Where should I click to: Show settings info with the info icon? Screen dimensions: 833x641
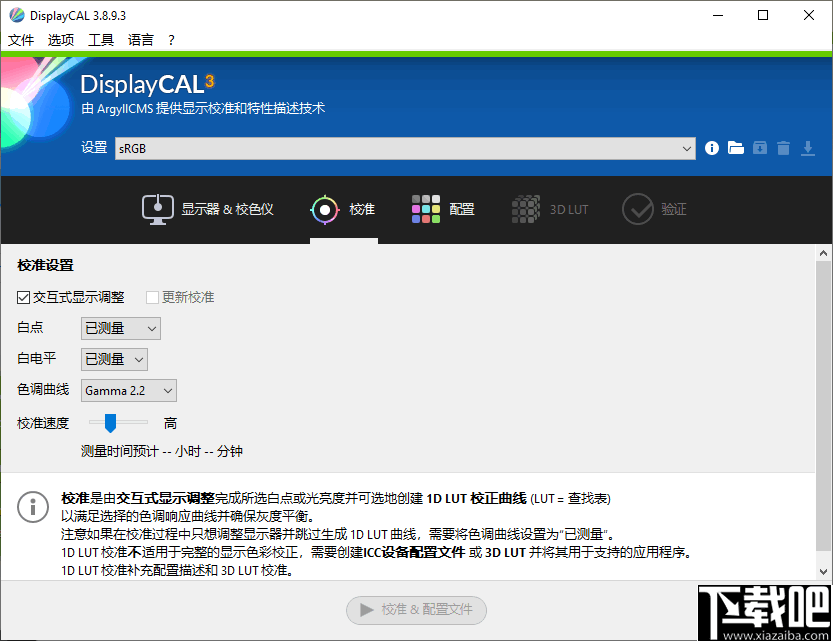[x=711, y=147]
